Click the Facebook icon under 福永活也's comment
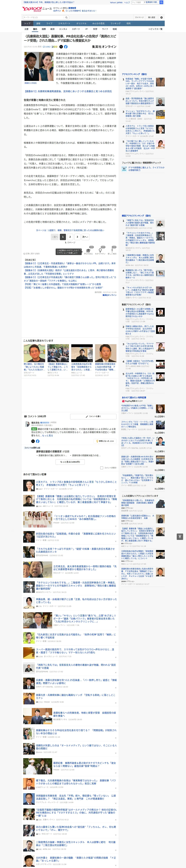Screen dimensions: 186x868 tap(38, 441)
